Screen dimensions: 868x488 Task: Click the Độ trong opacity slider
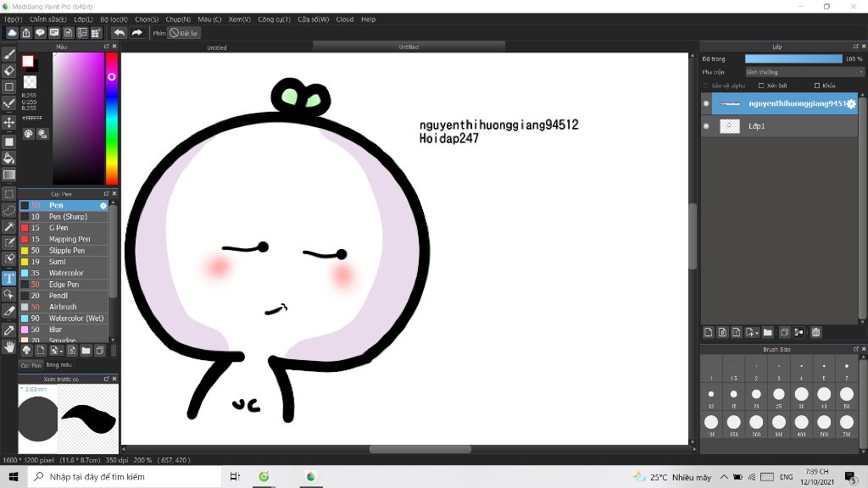(x=793, y=58)
